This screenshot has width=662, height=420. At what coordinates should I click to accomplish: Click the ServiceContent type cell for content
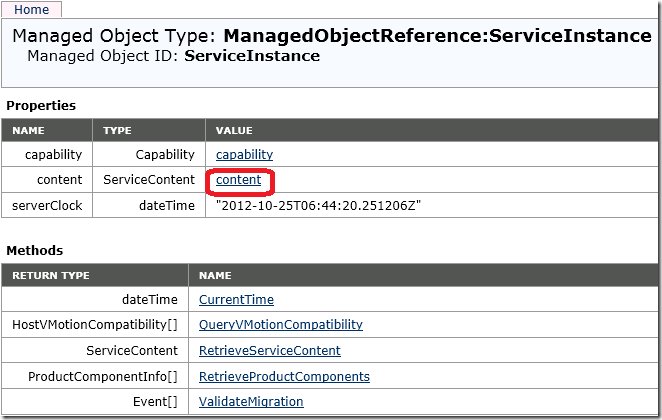tap(149, 180)
